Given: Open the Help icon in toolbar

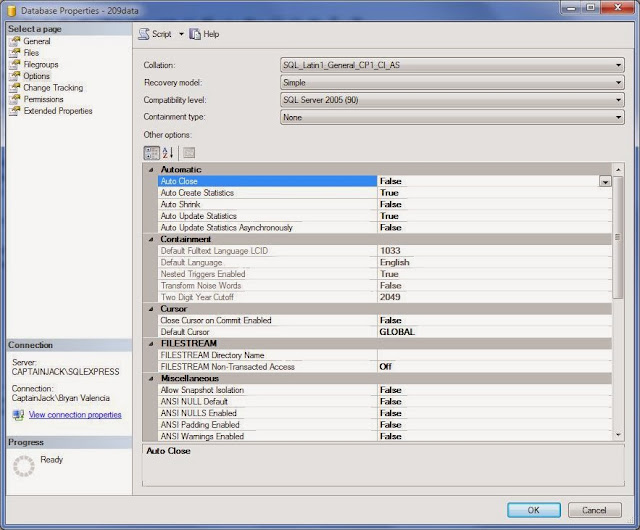Looking at the screenshot, I should (x=195, y=34).
